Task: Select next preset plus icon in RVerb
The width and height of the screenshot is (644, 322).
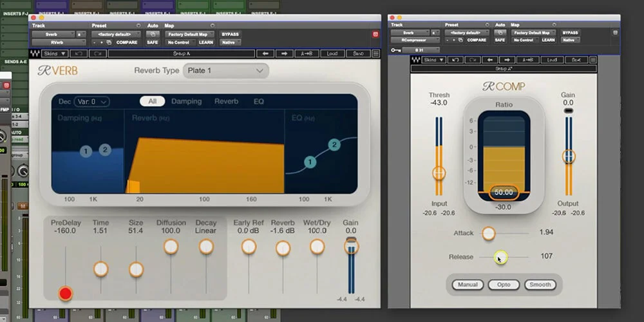Action: click(x=102, y=43)
